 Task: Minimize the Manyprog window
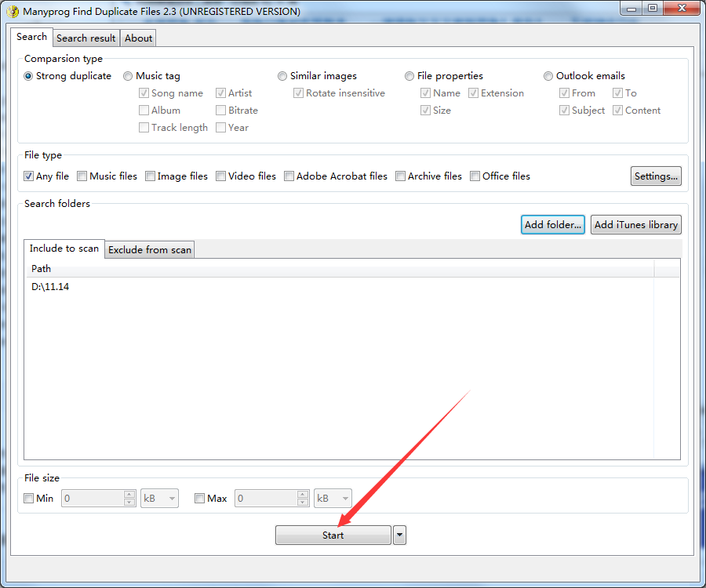click(631, 9)
